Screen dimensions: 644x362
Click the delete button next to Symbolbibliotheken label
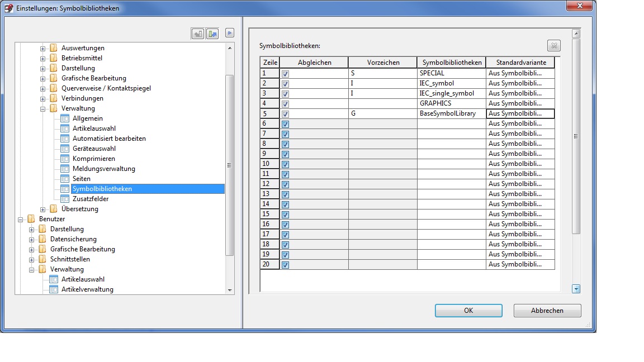(554, 46)
